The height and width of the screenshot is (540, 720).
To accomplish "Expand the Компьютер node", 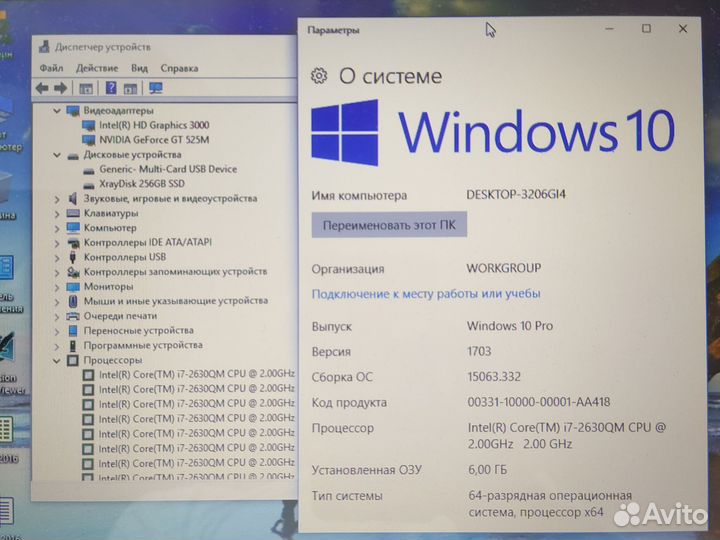I will click(57, 228).
